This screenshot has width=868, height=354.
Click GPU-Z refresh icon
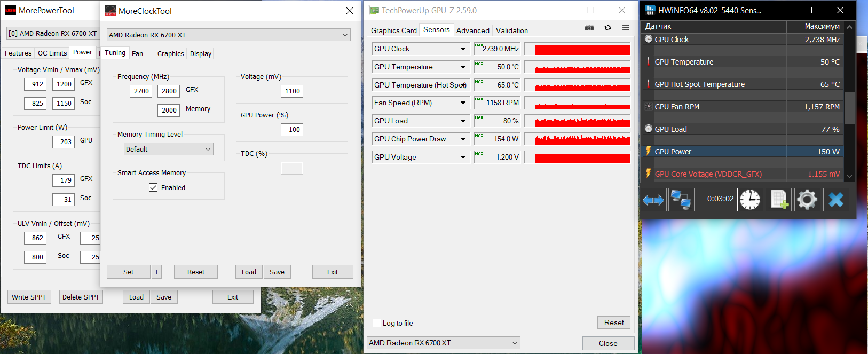point(607,28)
